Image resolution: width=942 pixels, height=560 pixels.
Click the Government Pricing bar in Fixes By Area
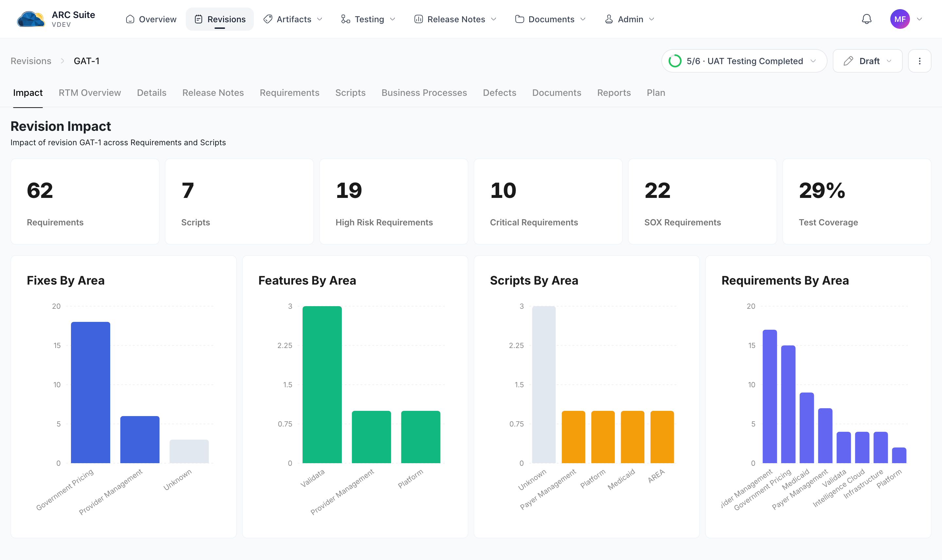[x=91, y=393]
